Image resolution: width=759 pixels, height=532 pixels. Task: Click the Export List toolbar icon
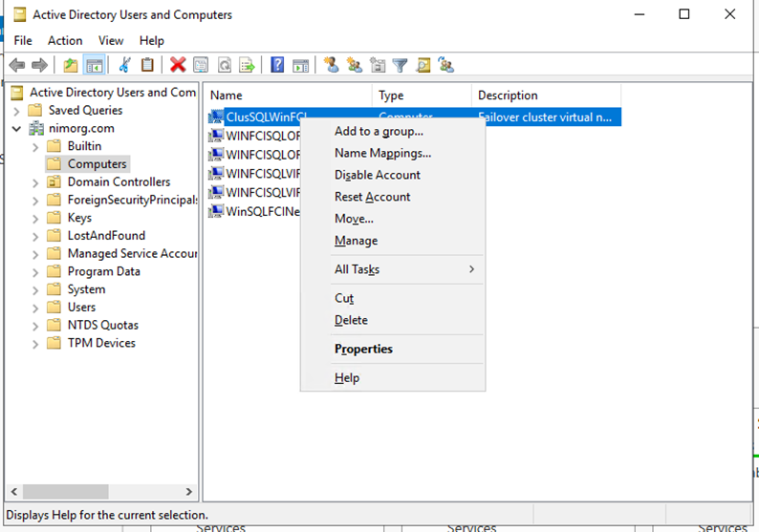pyautogui.click(x=248, y=65)
